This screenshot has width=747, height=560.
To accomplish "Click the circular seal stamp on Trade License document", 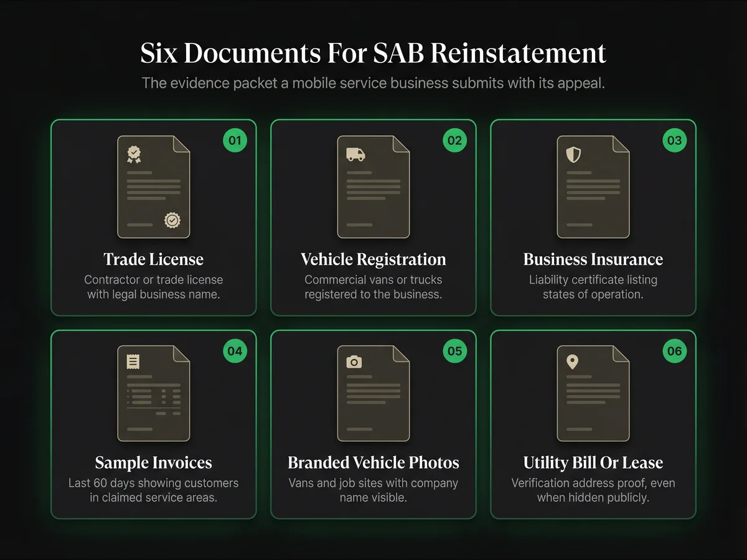I will pos(172,220).
